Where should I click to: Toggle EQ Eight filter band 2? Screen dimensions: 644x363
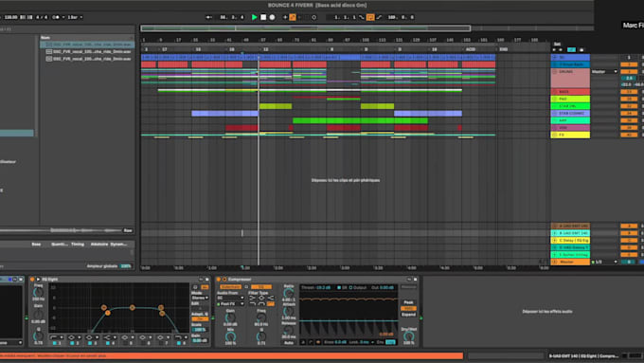click(x=72, y=343)
